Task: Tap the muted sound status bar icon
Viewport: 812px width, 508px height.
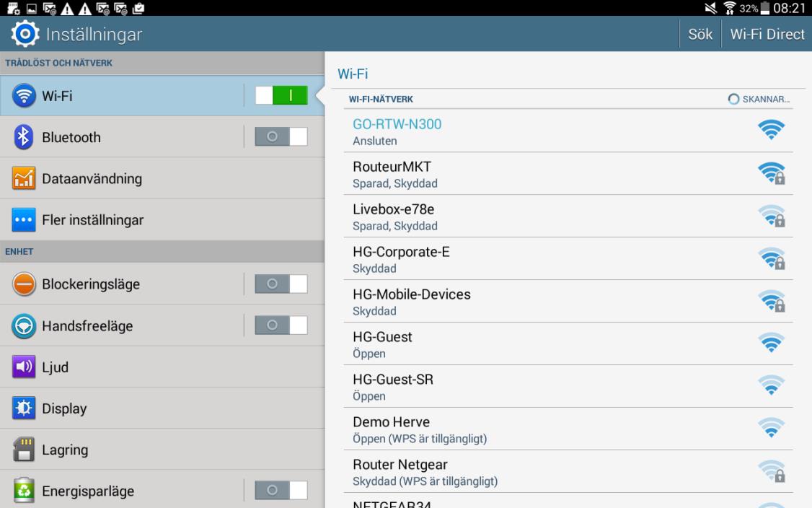Action: 711,8
